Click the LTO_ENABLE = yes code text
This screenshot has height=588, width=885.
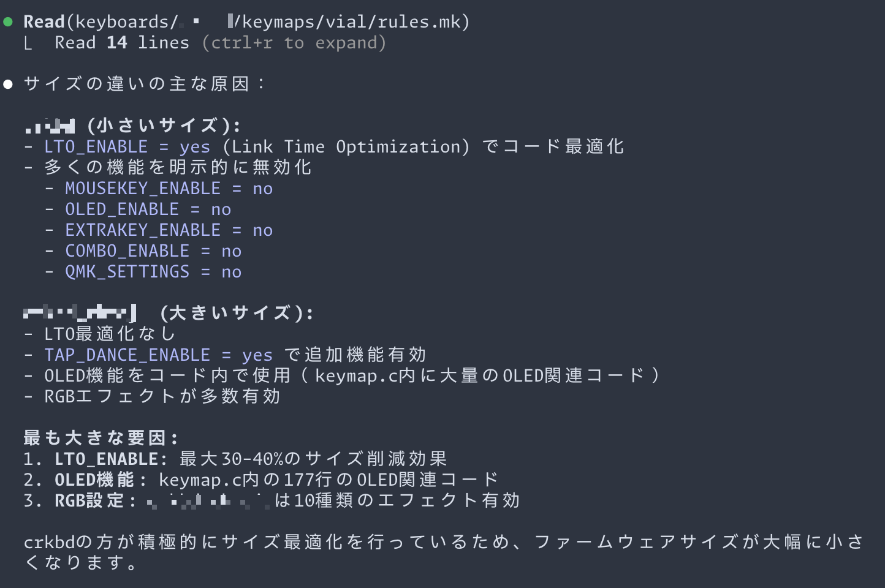127,147
